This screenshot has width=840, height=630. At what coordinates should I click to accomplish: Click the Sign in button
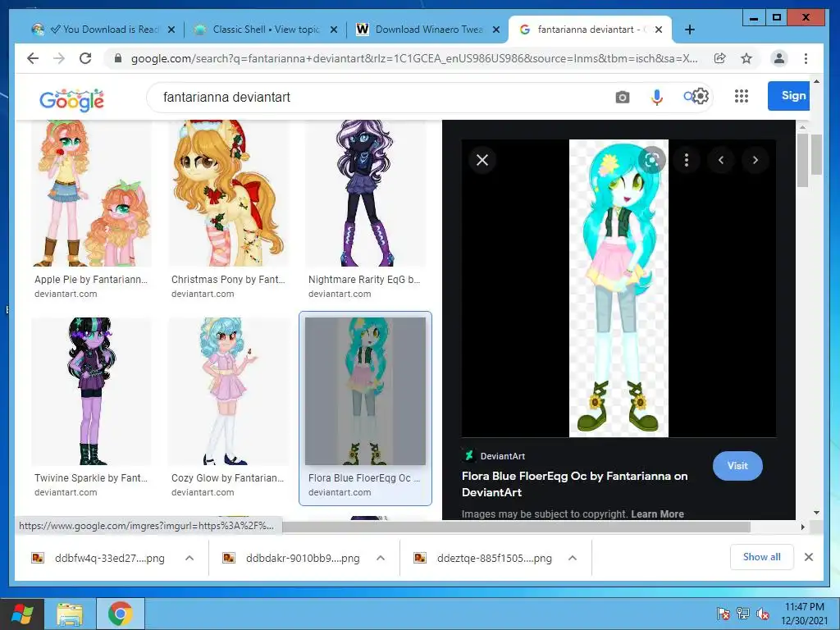coord(788,96)
